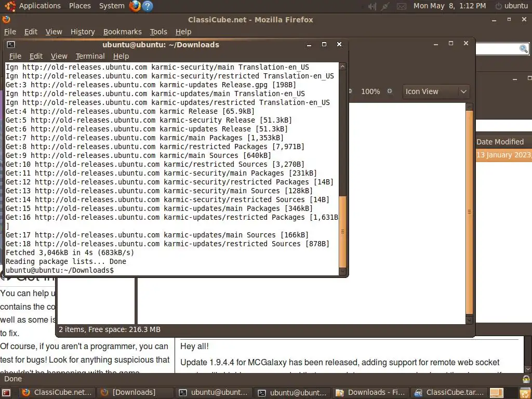The width and height of the screenshot is (532, 399).
Task: Click the file manager vertical scrollbar thumb
Action: pos(470,212)
